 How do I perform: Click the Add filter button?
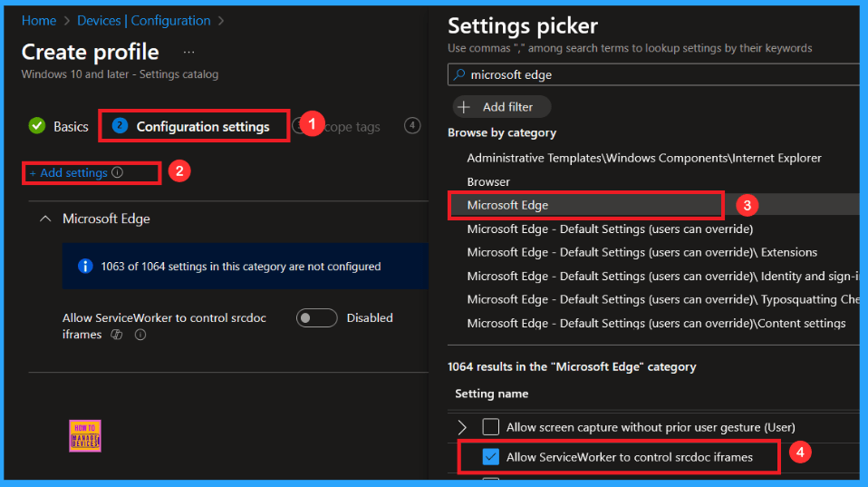pyautogui.click(x=502, y=107)
